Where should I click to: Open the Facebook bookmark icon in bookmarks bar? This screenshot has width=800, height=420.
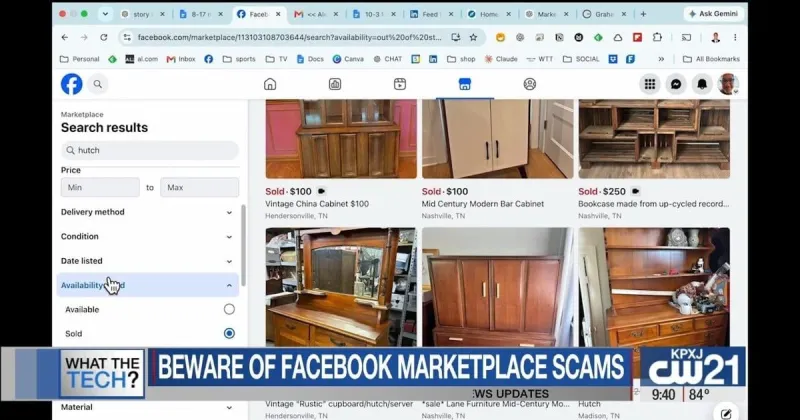[209, 59]
